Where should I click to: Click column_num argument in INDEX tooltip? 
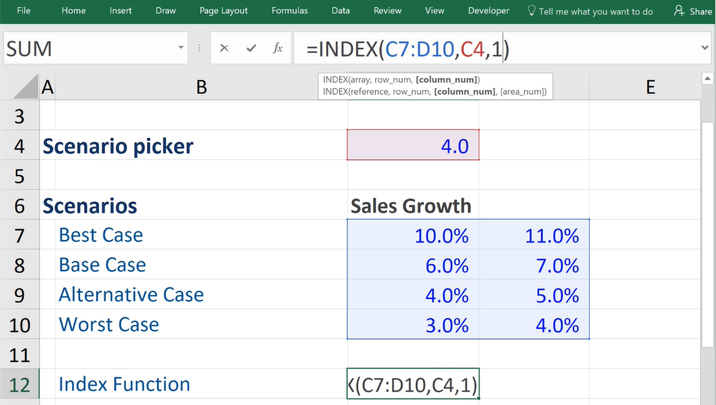[x=447, y=80]
